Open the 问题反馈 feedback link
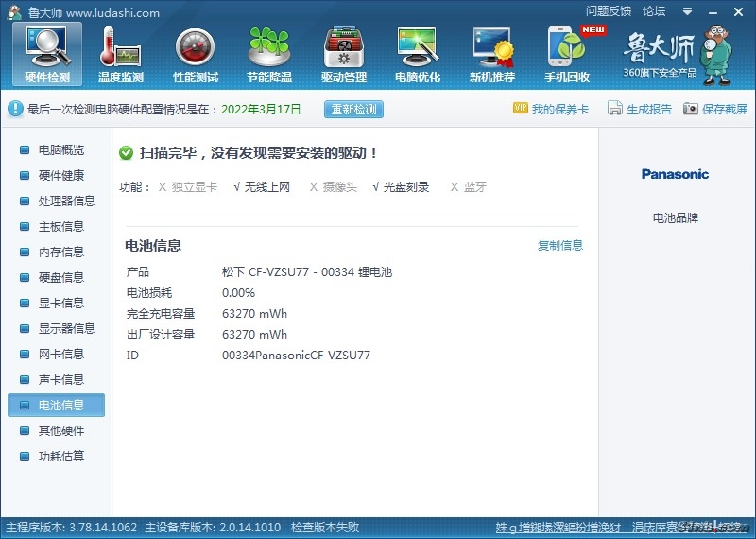756x539 pixels. tap(609, 11)
